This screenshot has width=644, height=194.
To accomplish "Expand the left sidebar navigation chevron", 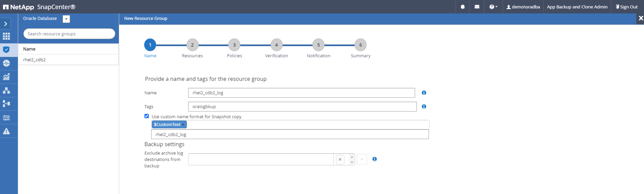I will pyautogui.click(x=6, y=24).
